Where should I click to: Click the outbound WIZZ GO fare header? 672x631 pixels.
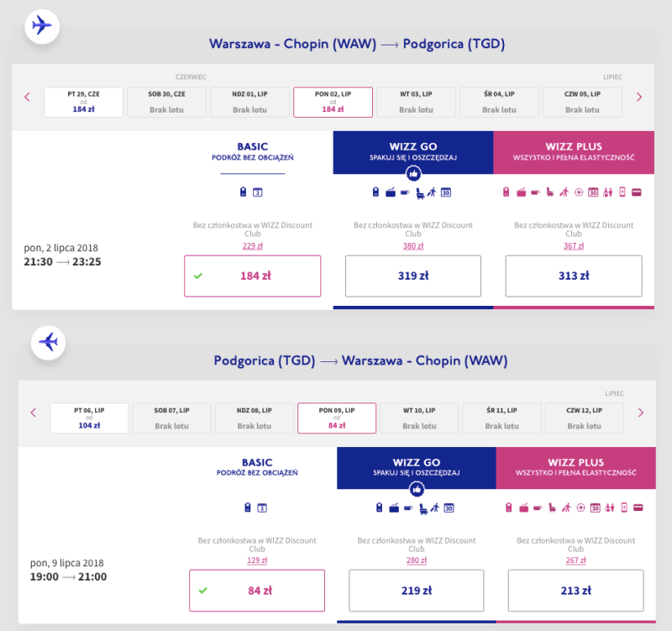point(413,152)
